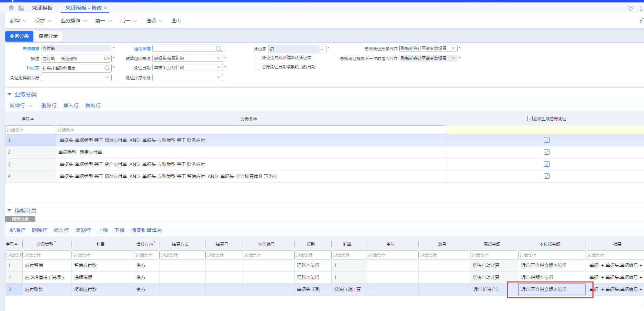Click the ellipsis button in 凭证字 field
644x311 pixels.
click(x=321, y=49)
